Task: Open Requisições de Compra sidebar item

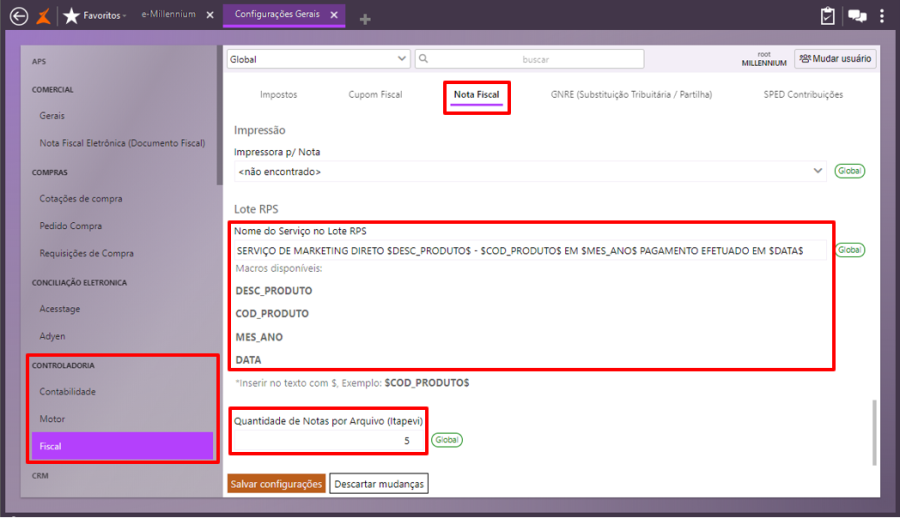Action: (x=87, y=253)
